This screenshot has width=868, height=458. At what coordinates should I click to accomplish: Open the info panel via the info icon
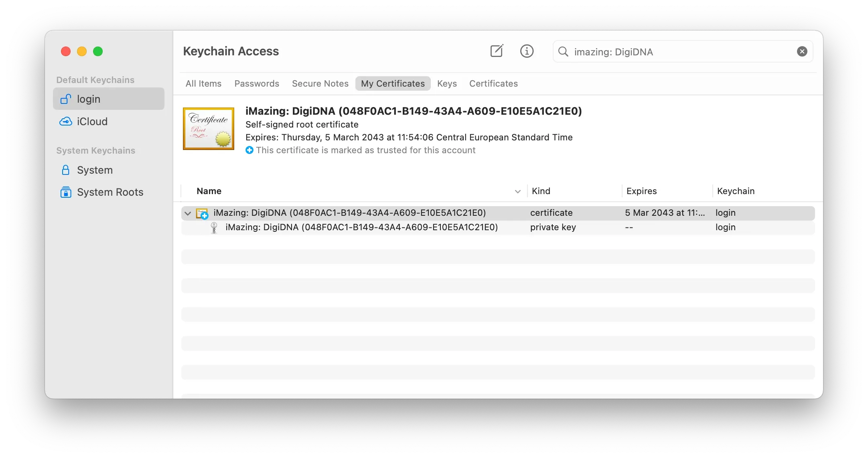tap(527, 51)
